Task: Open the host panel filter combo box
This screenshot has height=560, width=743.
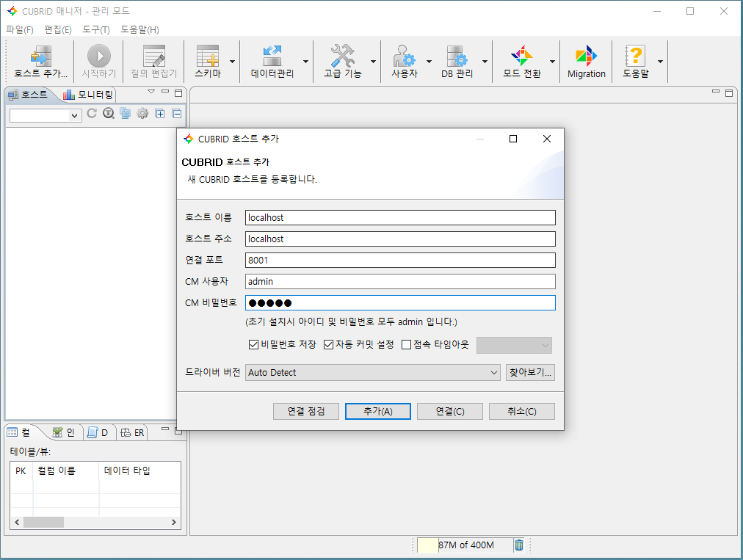Action: point(46,115)
